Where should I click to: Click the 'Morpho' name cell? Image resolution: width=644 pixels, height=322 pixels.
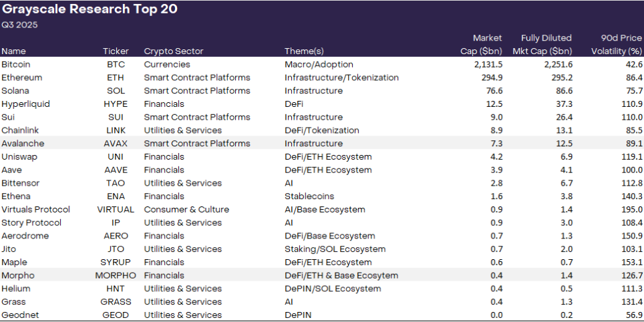(18, 275)
